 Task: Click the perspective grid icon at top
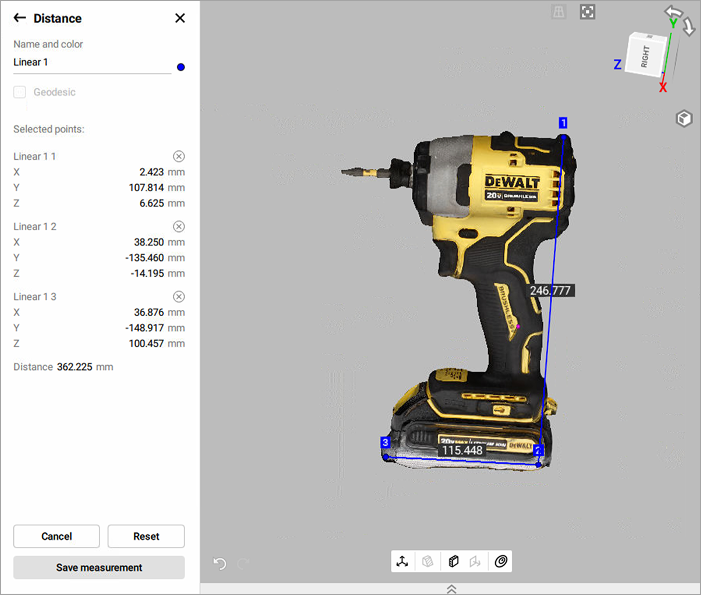560,12
